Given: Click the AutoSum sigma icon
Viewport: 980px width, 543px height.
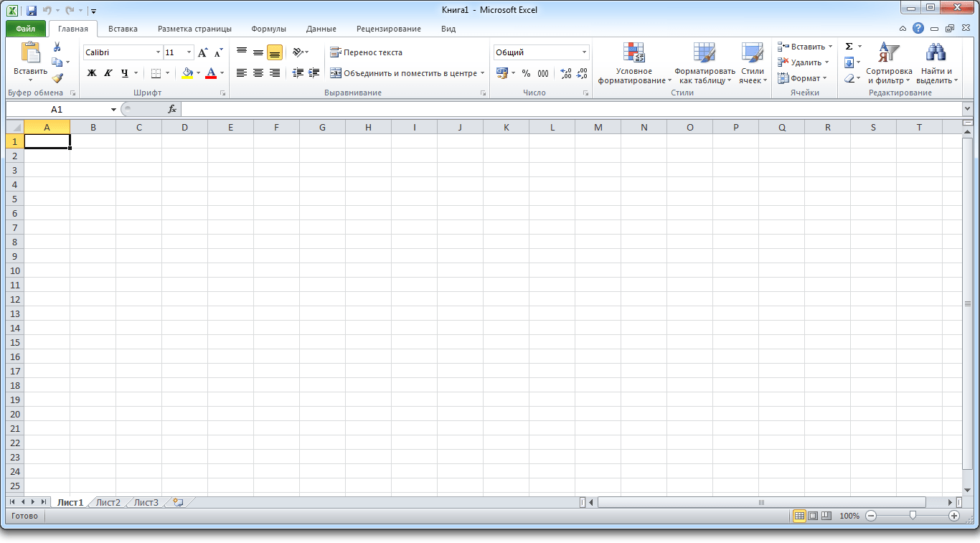Looking at the screenshot, I should pos(849,47).
